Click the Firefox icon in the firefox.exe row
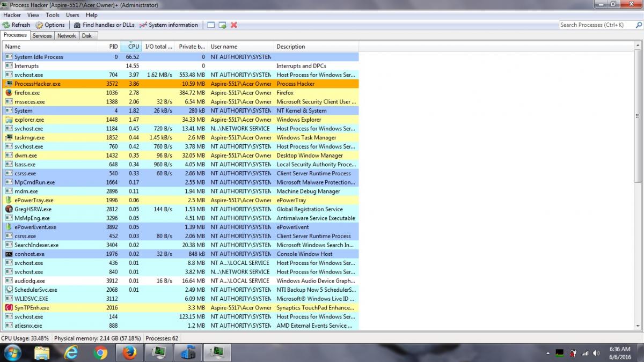 pyautogui.click(x=9, y=93)
